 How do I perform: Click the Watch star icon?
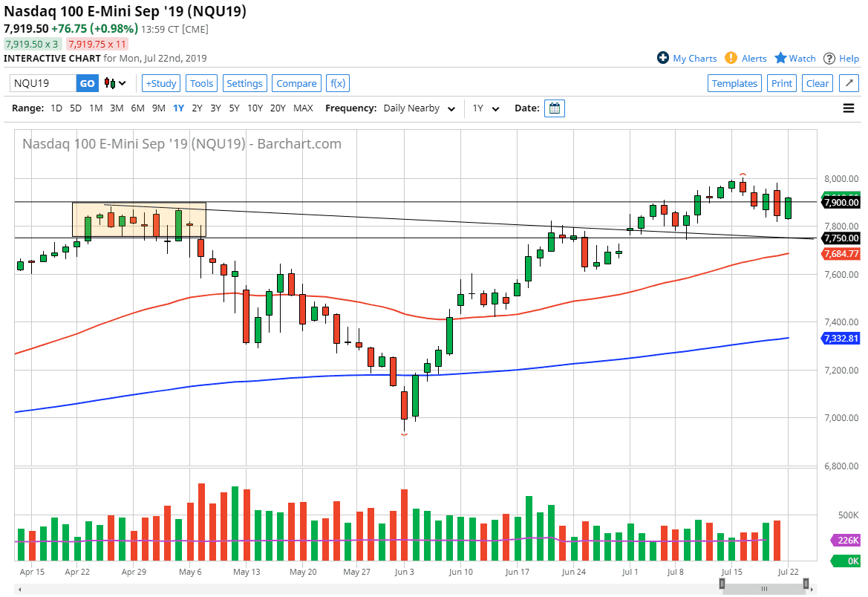780,58
